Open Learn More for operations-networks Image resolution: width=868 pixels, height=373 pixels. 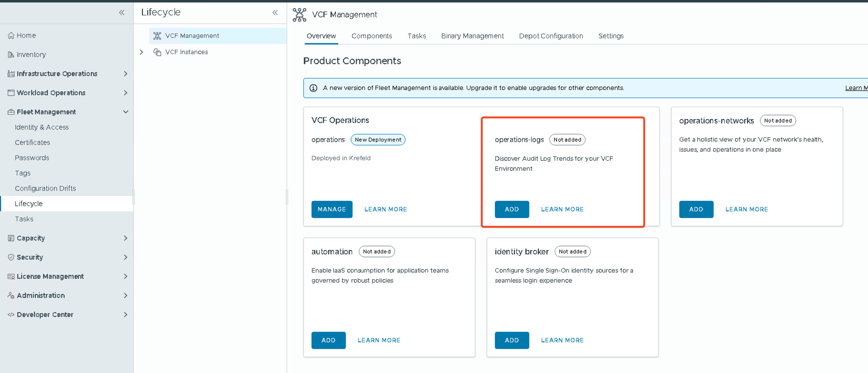[746, 209]
